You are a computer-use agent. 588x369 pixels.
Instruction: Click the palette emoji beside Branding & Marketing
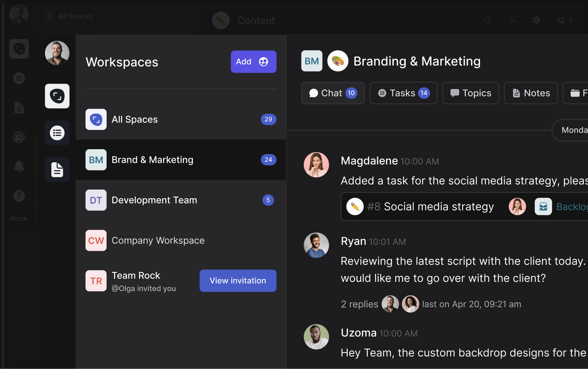coord(338,61)
